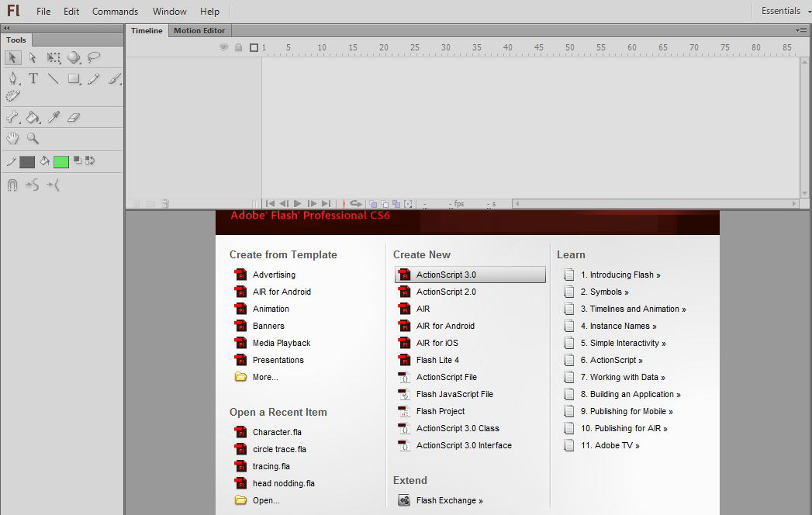Screen dimensions: 812x515
Task: Click the Flash Exchange icon
Action: (404, 500)
